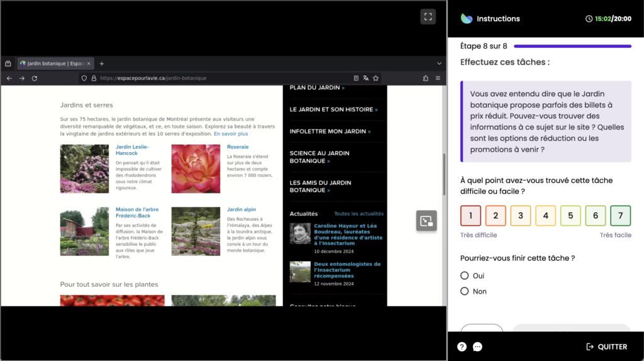Click the Roseraie rose thumbnail image
The width and height of the screenshot is (644, 361).
click(196, 169)
